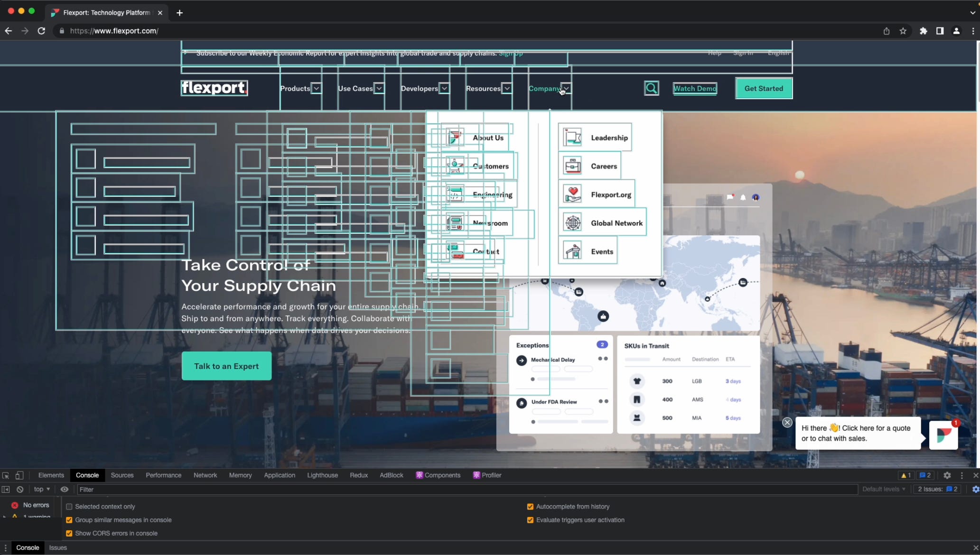Go back using browser back arrow
Screen dimensions: 980x555
[9, 31]
